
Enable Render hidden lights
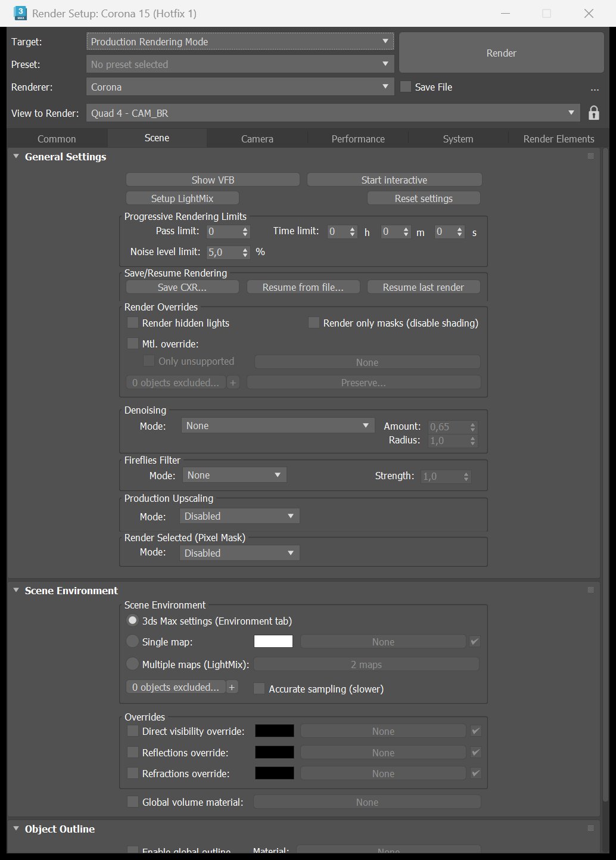click(x=133, y=322)
